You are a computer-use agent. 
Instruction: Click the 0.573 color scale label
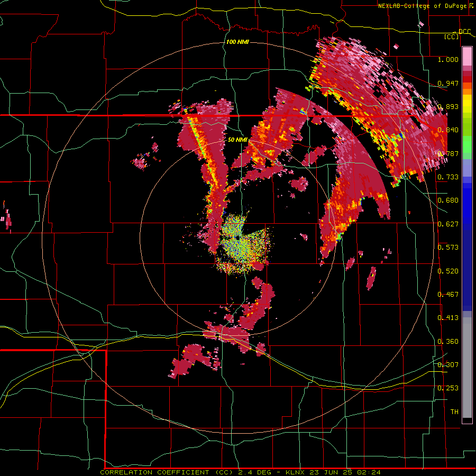coord(448,248)
